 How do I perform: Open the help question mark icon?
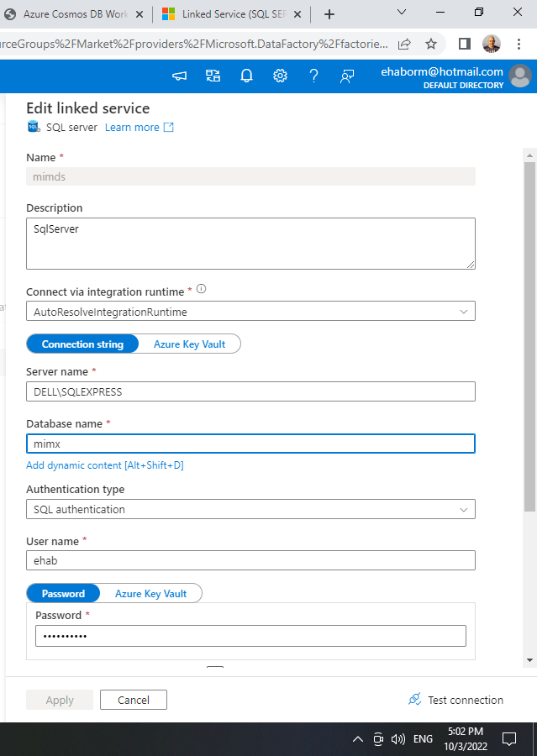(313, 76)
